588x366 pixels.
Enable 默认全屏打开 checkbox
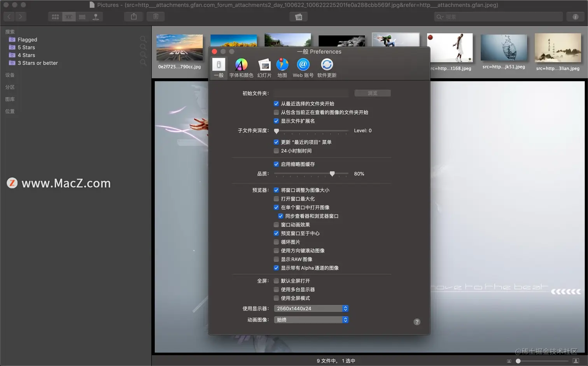276,281
